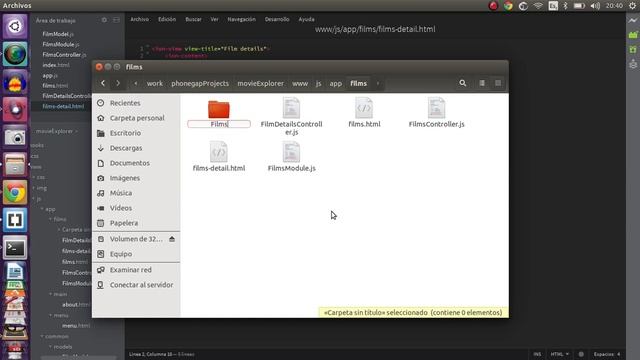Open FilmModel.js in Brackets working files
This screenshot has height=360, width=640.
tap(58, 34)
